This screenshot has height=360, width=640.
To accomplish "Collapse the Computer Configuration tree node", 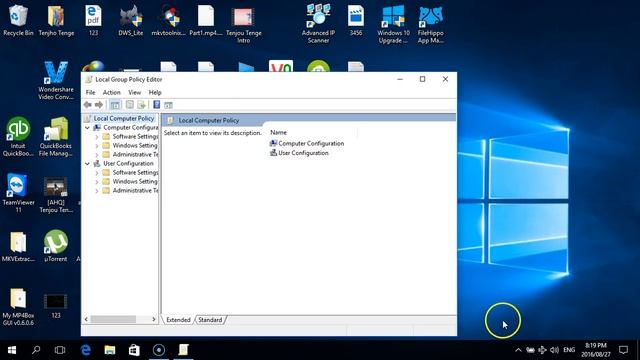I will pyautogui.click(x=87, y=128).
